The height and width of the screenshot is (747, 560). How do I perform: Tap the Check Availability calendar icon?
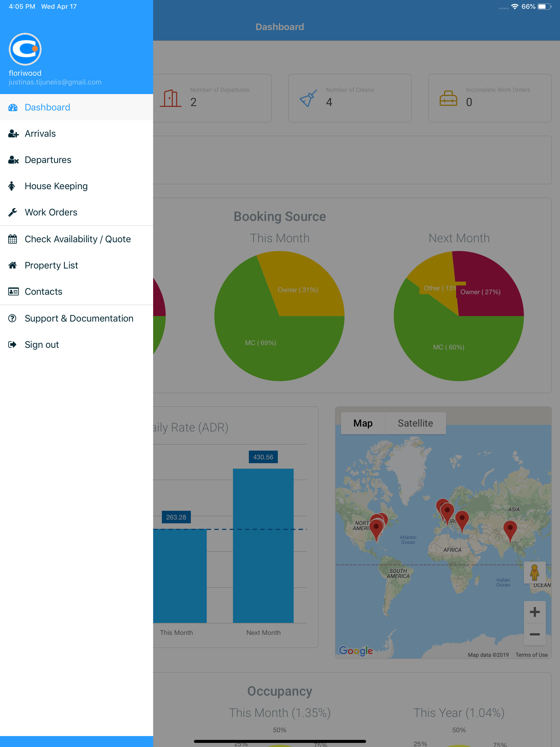click(x=13, y=239)
